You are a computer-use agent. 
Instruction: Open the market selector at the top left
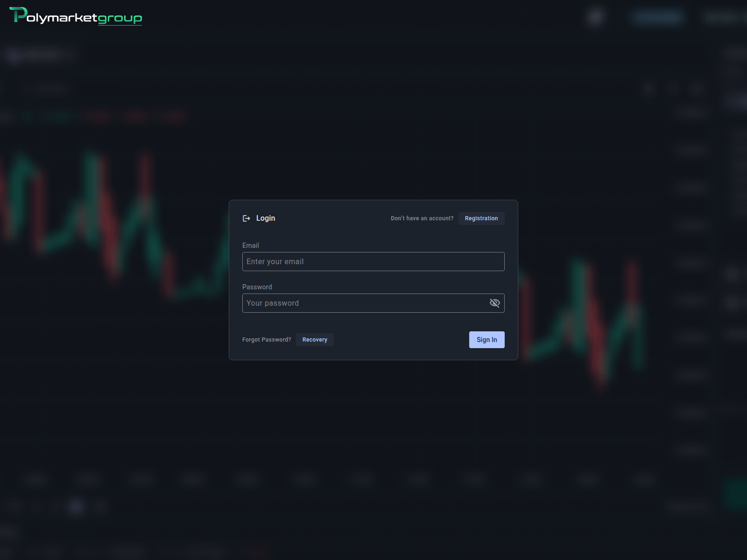(x=40, y=55)
